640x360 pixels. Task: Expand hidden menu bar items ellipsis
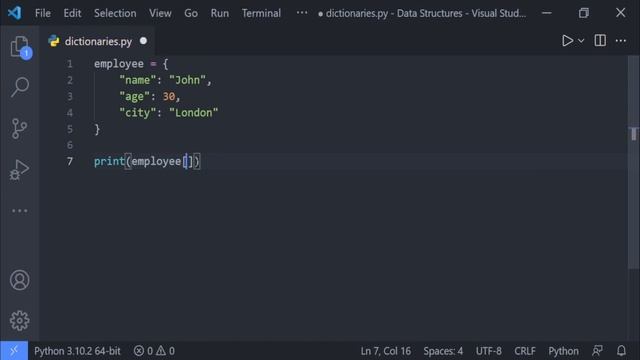pos(302,13)
